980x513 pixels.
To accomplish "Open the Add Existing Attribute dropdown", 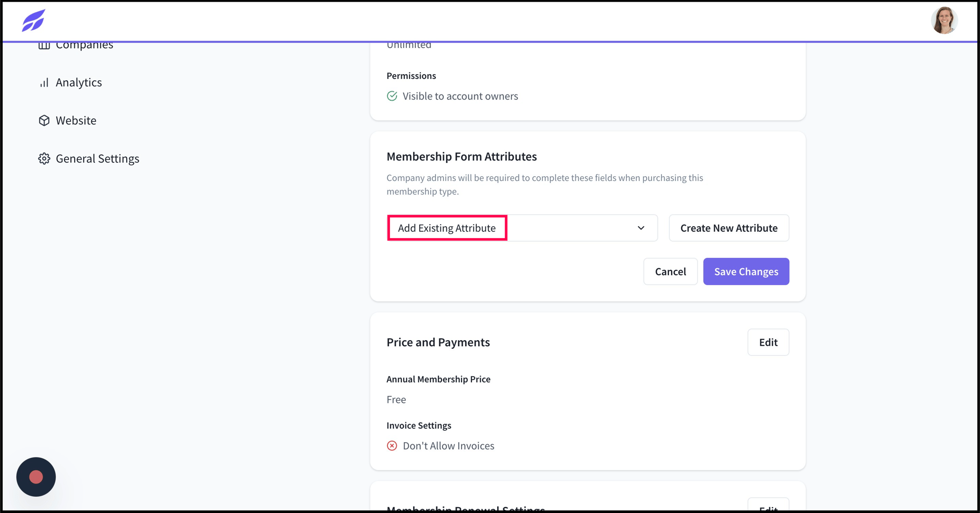I will click(522, 228).
